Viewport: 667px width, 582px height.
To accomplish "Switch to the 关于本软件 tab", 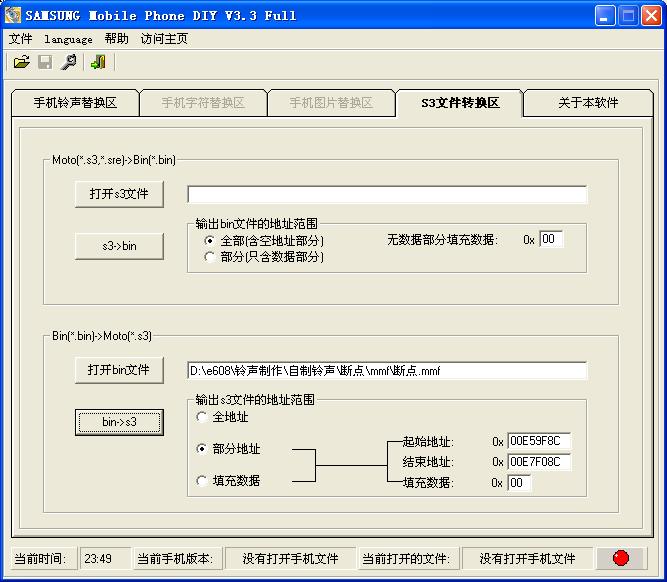I will pyautogui.click(x=588, y=103).
